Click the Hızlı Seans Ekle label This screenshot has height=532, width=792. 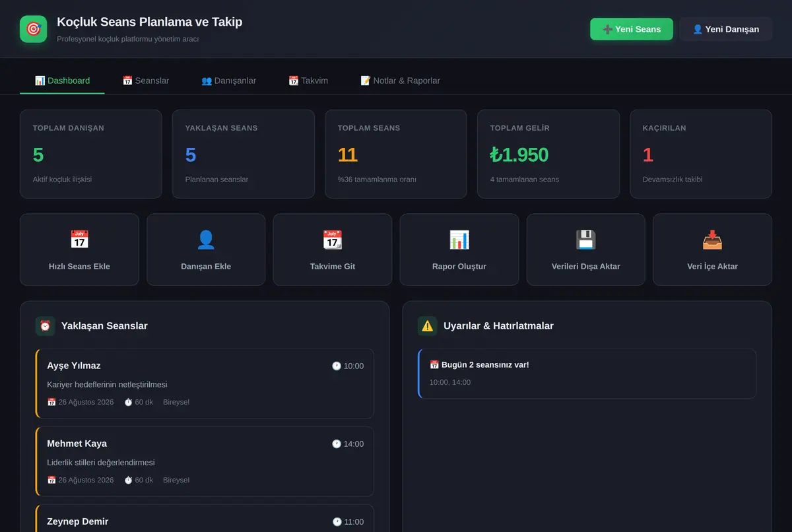pos(79,267)
